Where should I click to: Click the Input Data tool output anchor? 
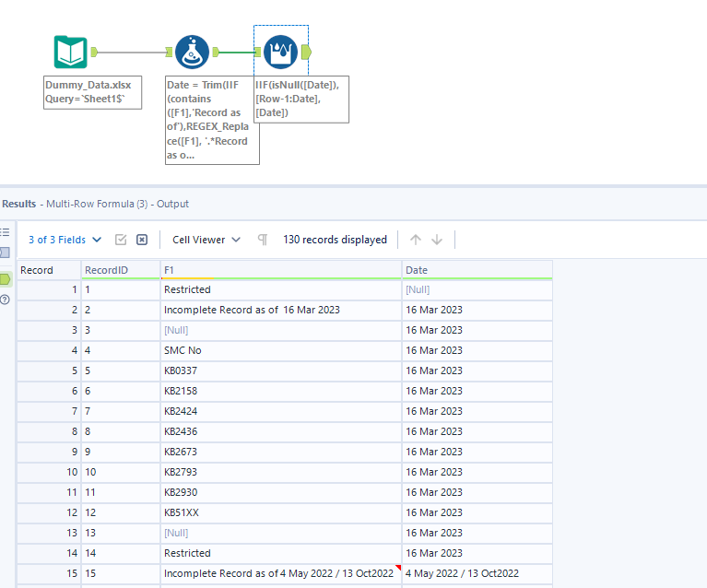click(95, 53)
